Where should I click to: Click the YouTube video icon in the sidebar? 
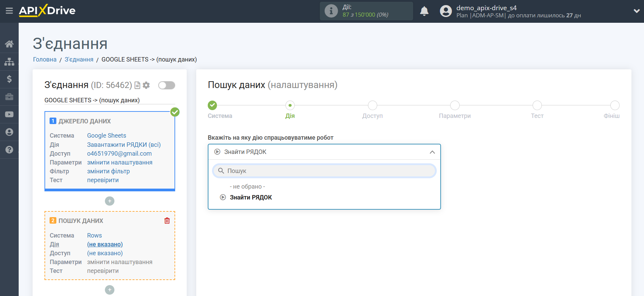[9, 115]
